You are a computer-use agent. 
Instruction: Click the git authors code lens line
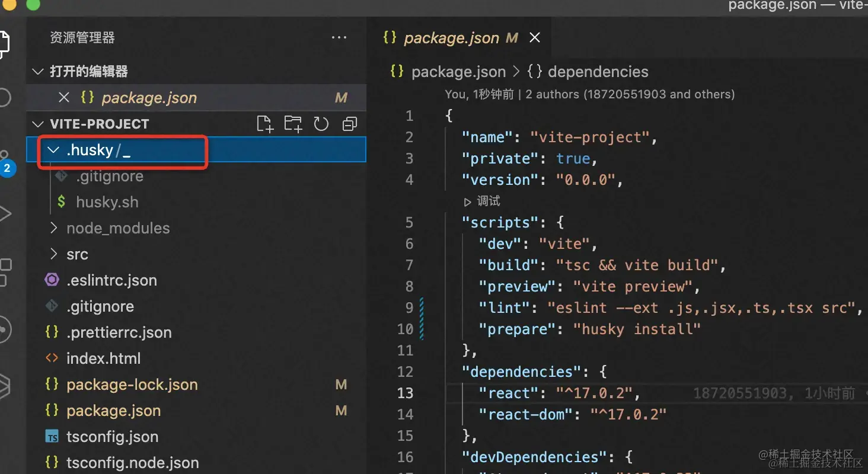[x=589, y=94]
